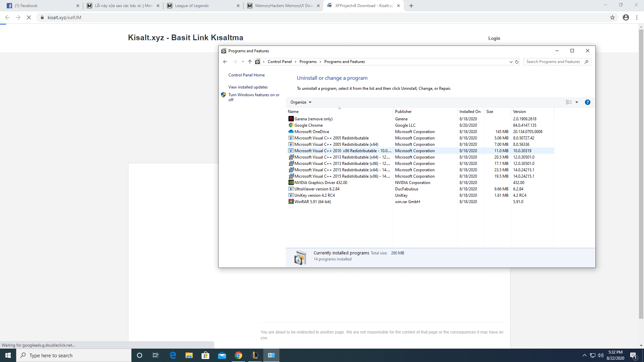This screenshot has height=362, width=644.
Task: Click the Windows taskbar search box
Action: click(74, 355)
